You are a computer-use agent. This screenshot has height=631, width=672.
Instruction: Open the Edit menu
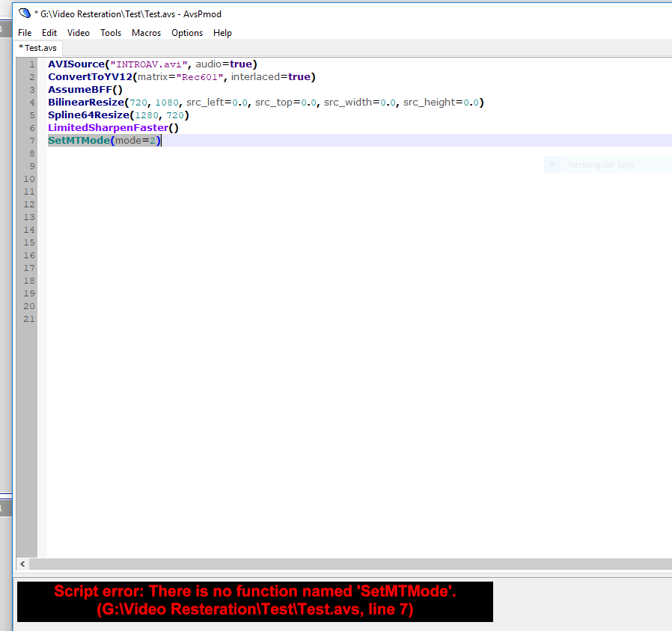tap(49, 33)
